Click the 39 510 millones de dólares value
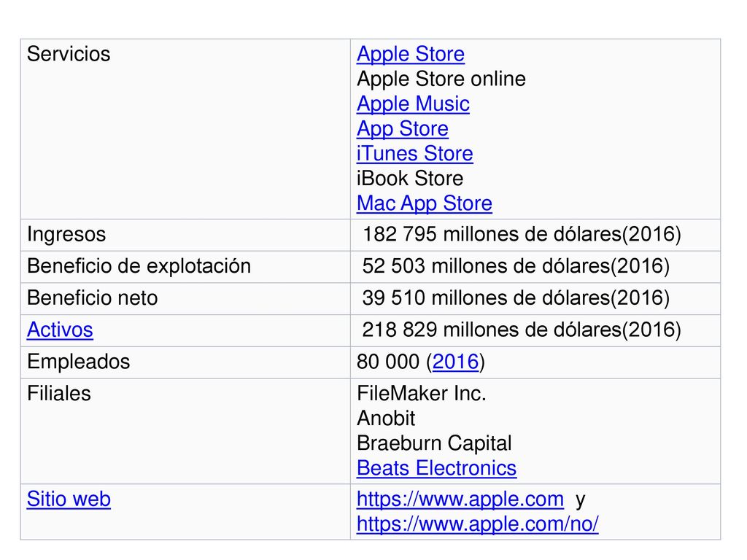 (x=516, y=297)
